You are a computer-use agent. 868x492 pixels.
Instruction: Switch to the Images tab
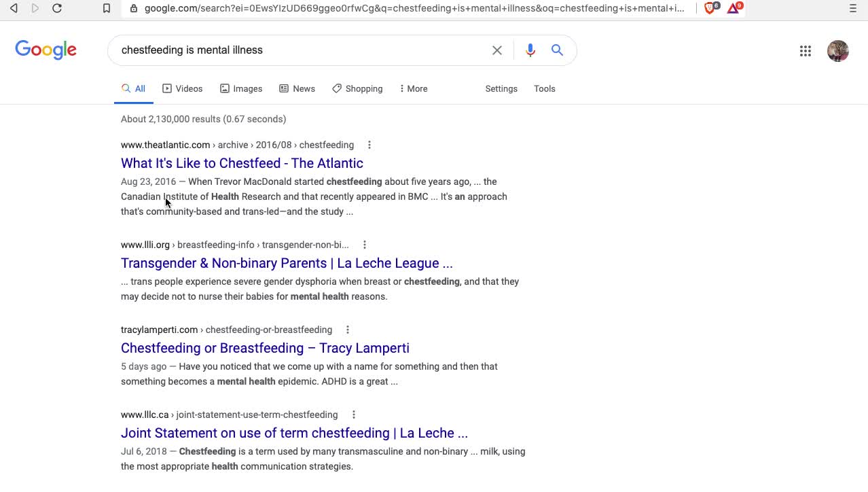[241, 89]
